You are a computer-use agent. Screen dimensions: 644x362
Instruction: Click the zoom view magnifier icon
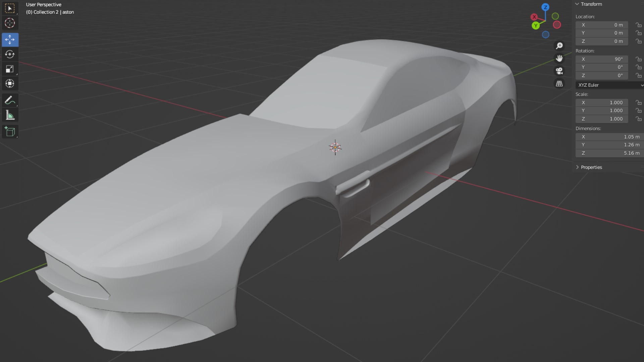click(559, 46)
